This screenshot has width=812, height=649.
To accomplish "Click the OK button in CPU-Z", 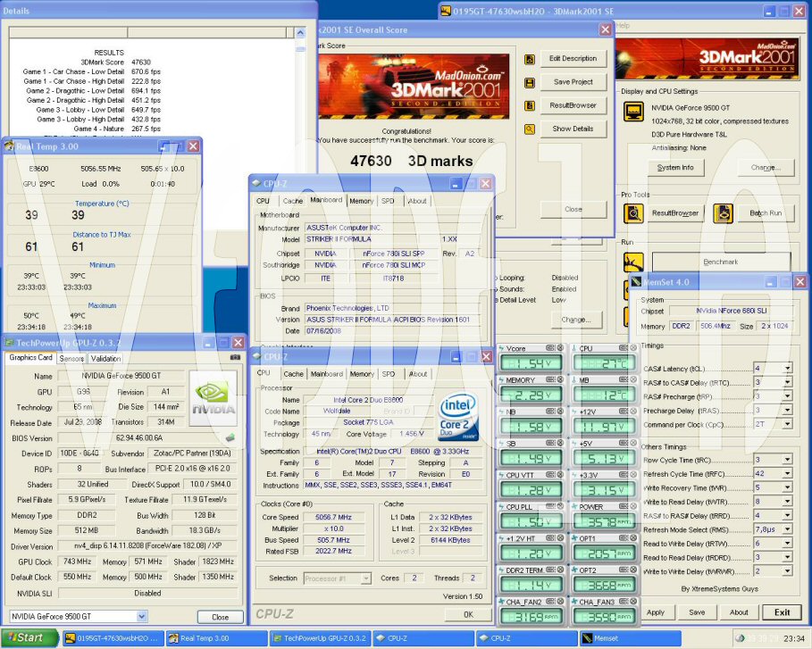I will [468, 614].
